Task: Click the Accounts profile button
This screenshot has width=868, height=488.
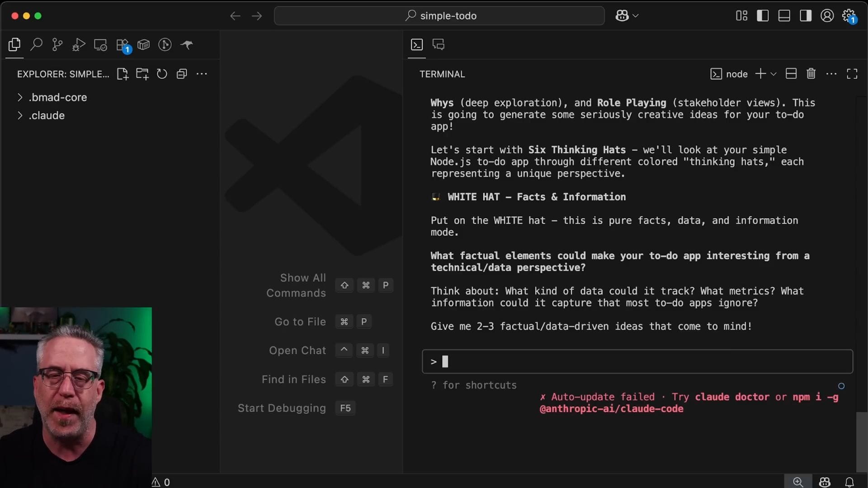Action: pos(827,16)
